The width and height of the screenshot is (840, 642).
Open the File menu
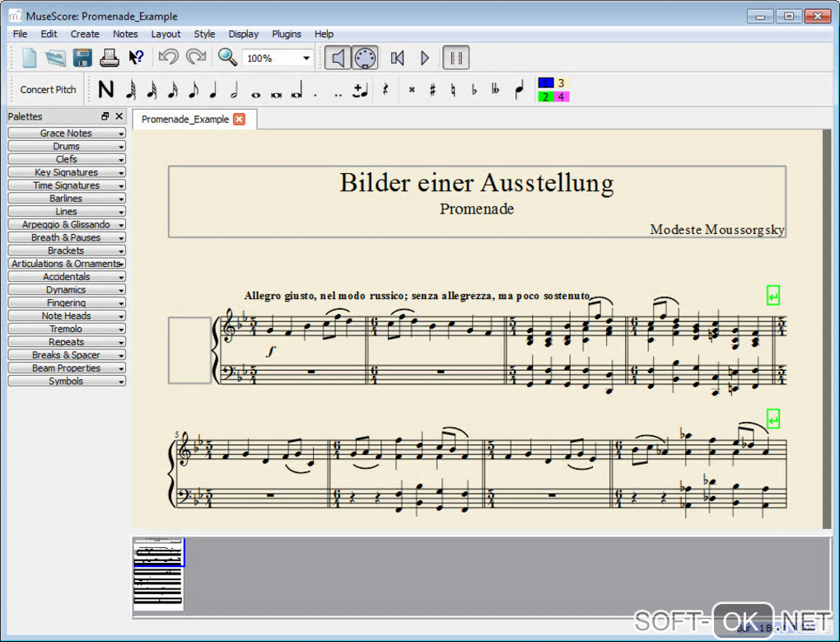click(20, 34)
